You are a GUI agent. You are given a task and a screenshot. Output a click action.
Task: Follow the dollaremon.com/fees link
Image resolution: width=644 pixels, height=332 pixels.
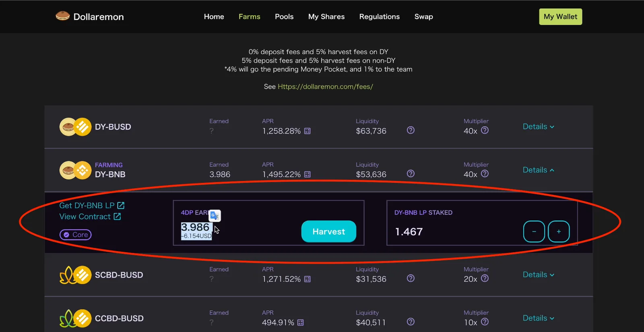coord(325,87)
